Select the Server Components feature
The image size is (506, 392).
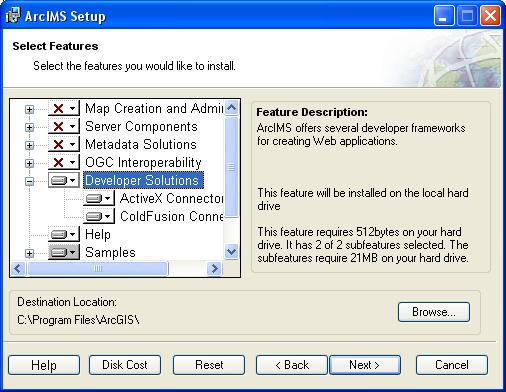pyautogui.click(x=141, y=126)
